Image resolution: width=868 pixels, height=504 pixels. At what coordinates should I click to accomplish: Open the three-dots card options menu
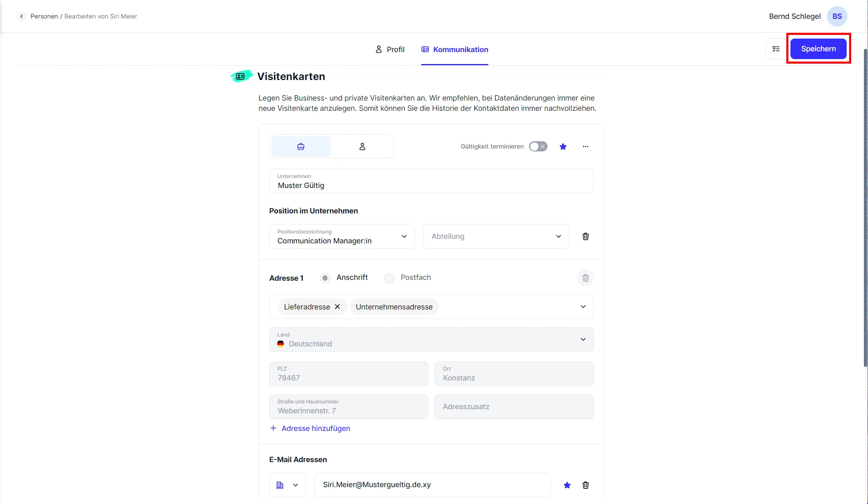click(x=585, y=147)
